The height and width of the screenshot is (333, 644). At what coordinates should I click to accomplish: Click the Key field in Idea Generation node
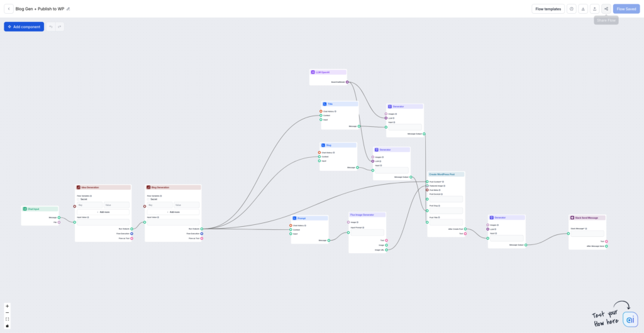(x=90, y=205)
